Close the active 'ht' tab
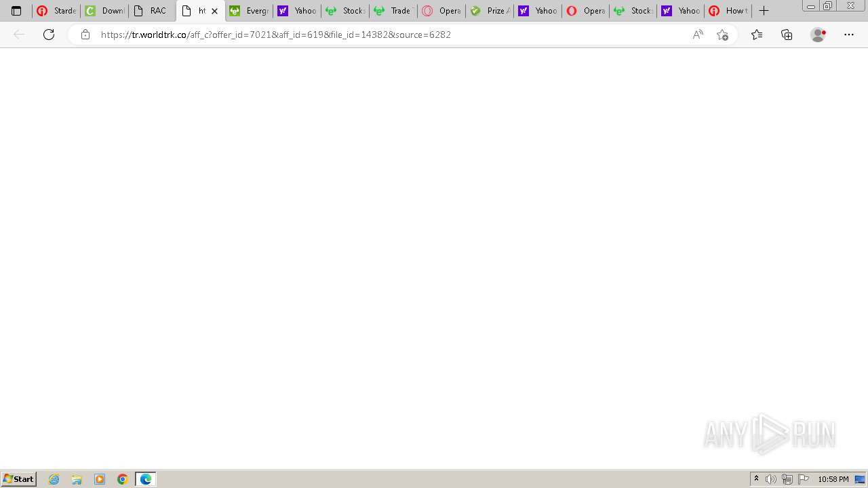The image size is (868, 488). (214, 11)
